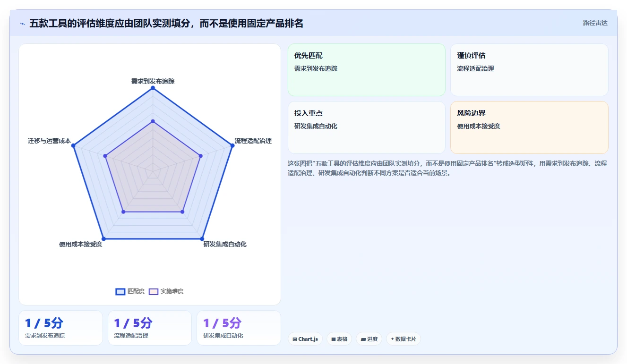This screenshot has width=627, height=364.
Task: Click outer data point at 研发集成自动化
Action: (202, 239)
